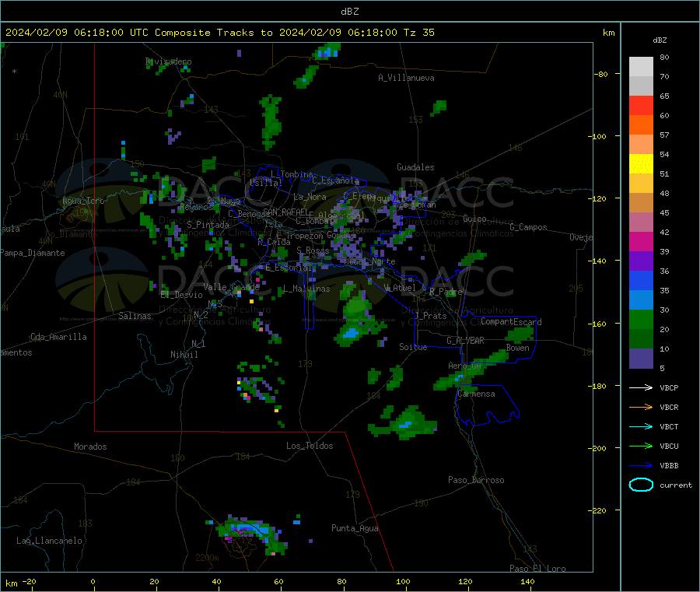Click the Morados map label
Viewport: 700px width, 592px height.
90,447
